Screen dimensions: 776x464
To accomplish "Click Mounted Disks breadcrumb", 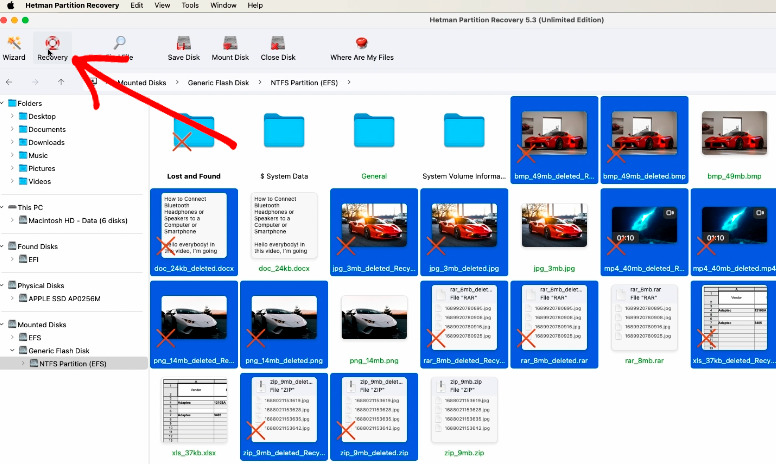I will 142,83.
